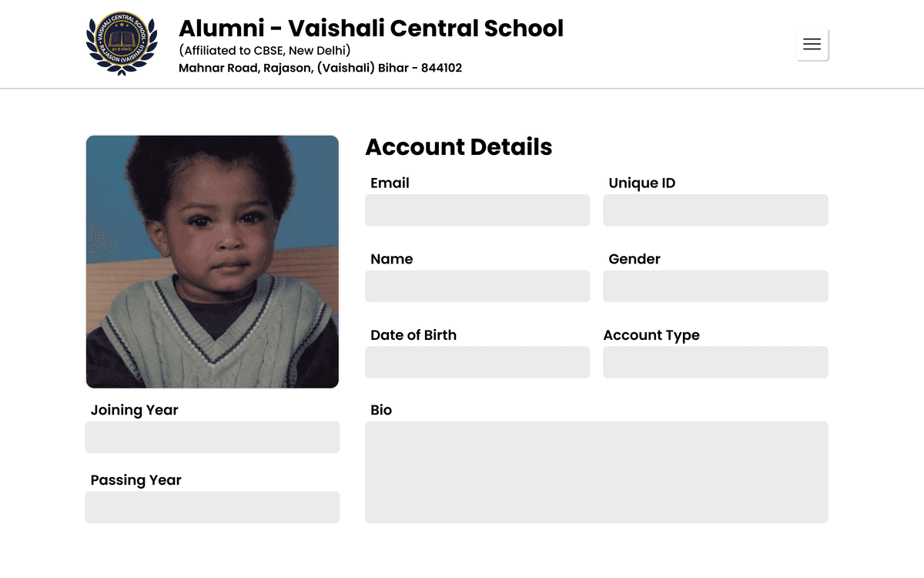Focus the Account Type field
The image size is (924, 578).
tap(715, 362)
